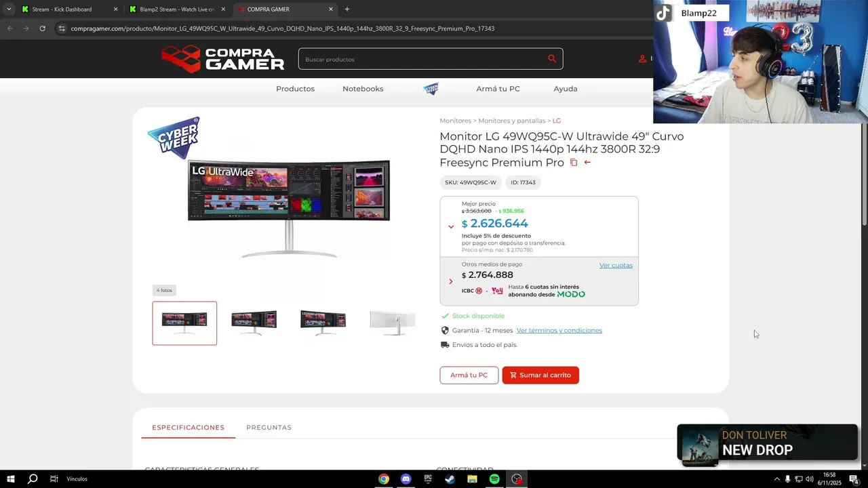The width and height of the screenshot is (868, 488).
Task: Open a new browser tab with plus
Action: tap(347, 9)
